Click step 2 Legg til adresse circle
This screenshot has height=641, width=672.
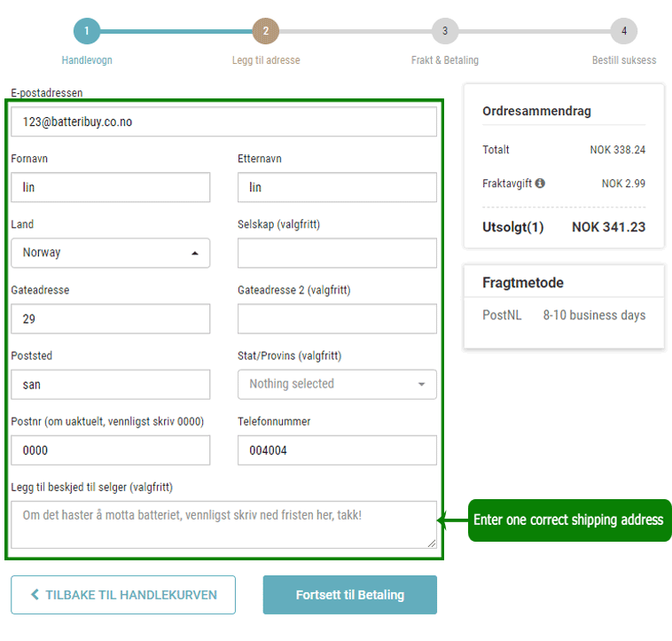pos(266,31)
